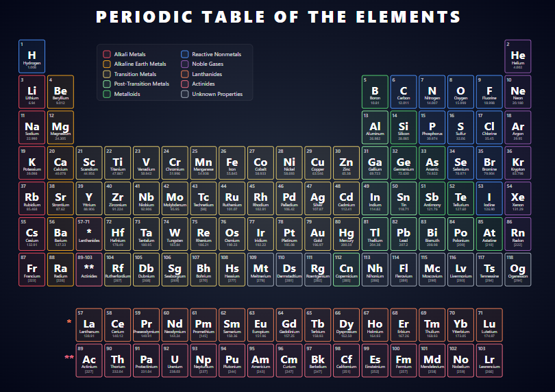Click the Francium element tile
Viewport: 555px width, 392px height.
(x=32, y=270)
